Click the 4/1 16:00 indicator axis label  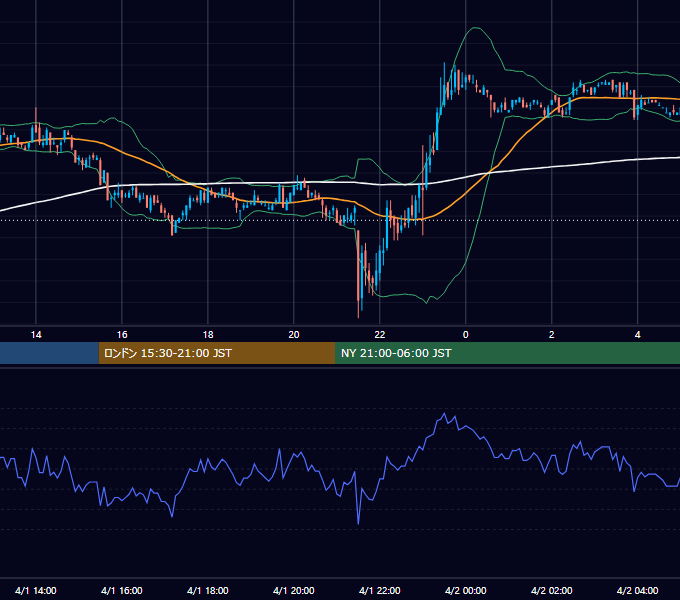[122, 590]
